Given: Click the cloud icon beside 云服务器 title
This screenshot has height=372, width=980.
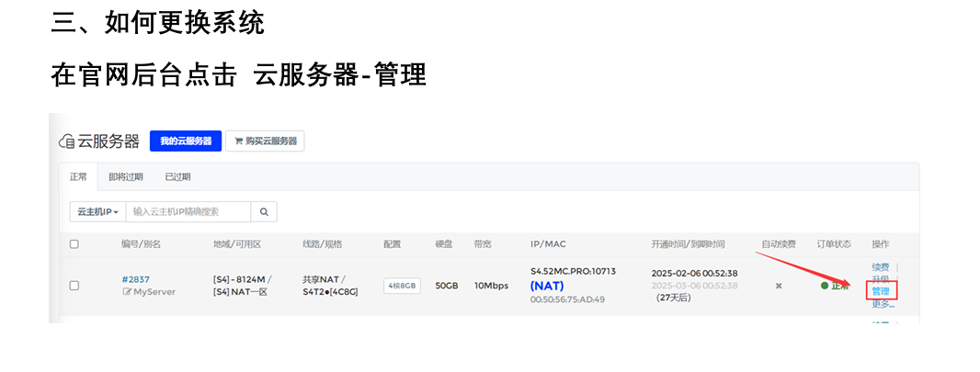Looking at the screenshot, I should click(66, 141).
